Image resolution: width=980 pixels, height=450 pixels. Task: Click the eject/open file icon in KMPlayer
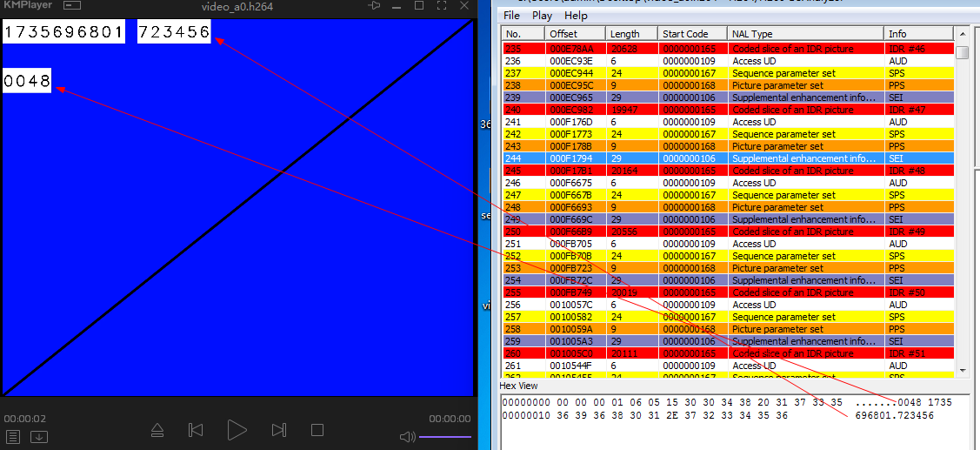157,430
